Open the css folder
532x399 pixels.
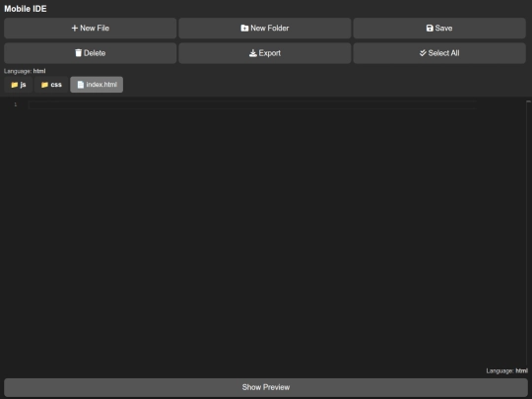click(x=51, y=85)
